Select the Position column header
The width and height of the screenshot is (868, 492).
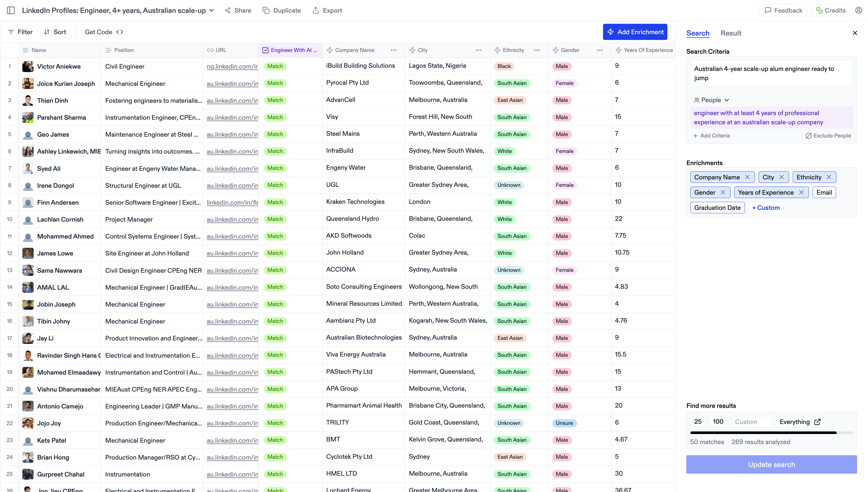[x=152, y=50]
